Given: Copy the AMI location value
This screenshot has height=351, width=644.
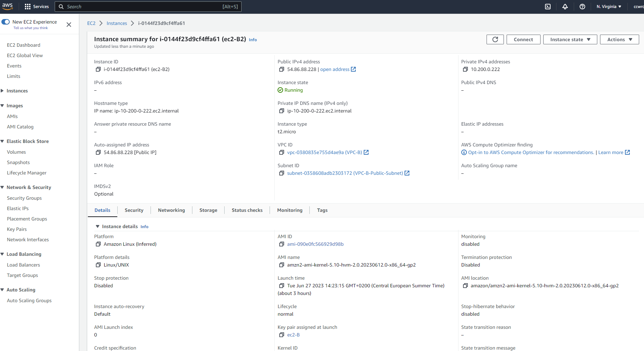Looking at the screenshot, I should pyautogui.click(x=465, y=286).
